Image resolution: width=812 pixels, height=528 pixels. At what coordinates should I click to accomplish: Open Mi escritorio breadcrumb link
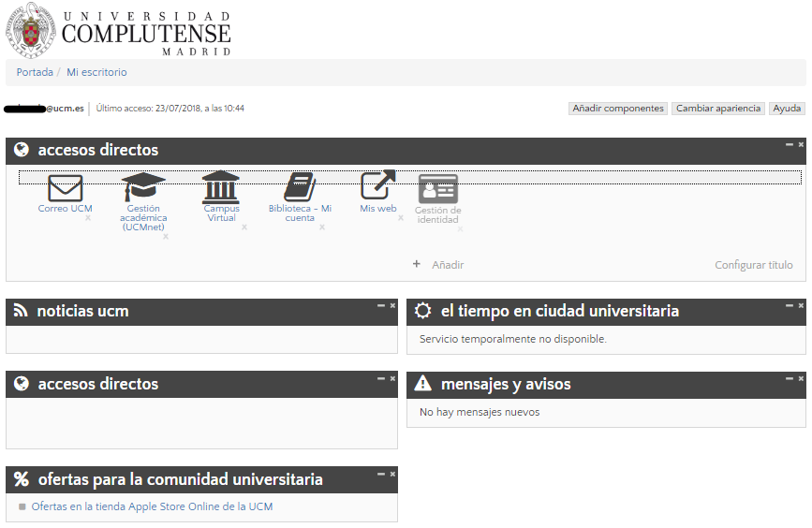tap(96, 72)
